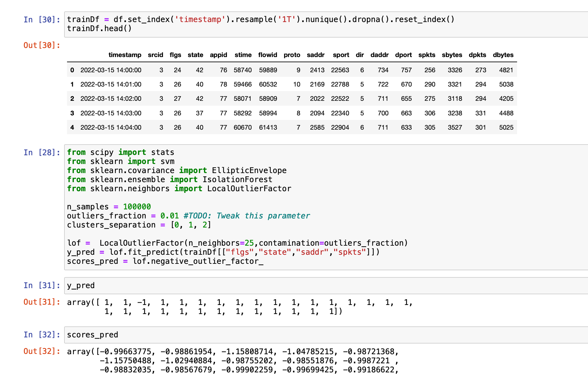The height and width of the screenshot is (374, 588).
Task: Select cell via In [28] prompt
Action: point(42,152)
